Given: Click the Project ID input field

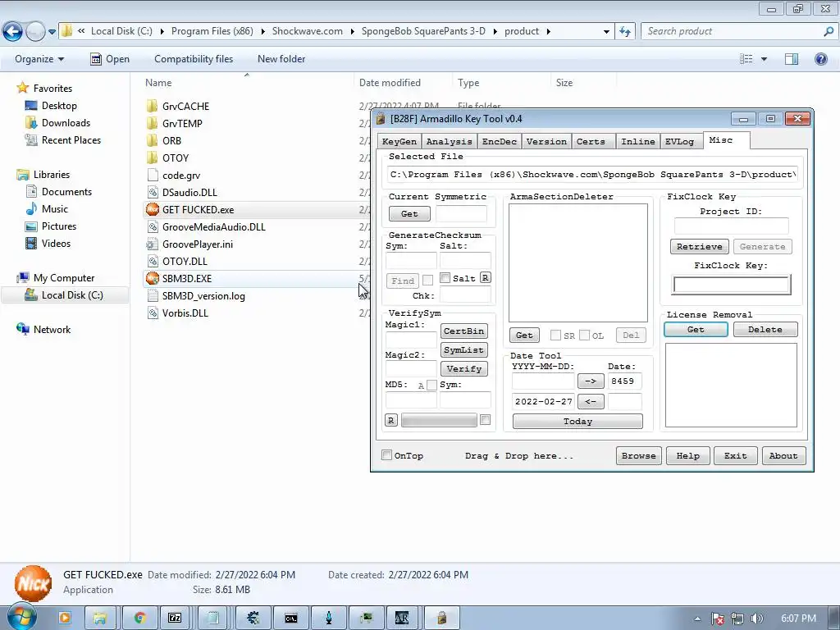Looking at the screenshot, I should (731, 226).
